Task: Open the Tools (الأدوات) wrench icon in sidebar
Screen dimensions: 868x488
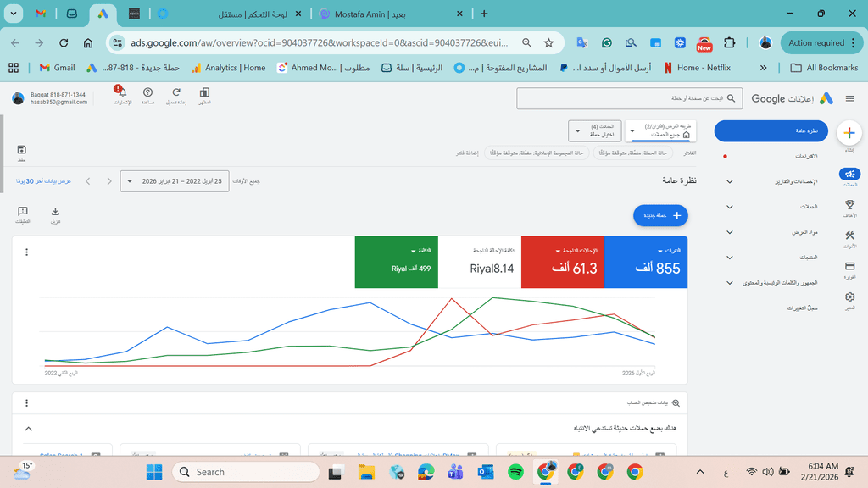Action: point(849,239)
